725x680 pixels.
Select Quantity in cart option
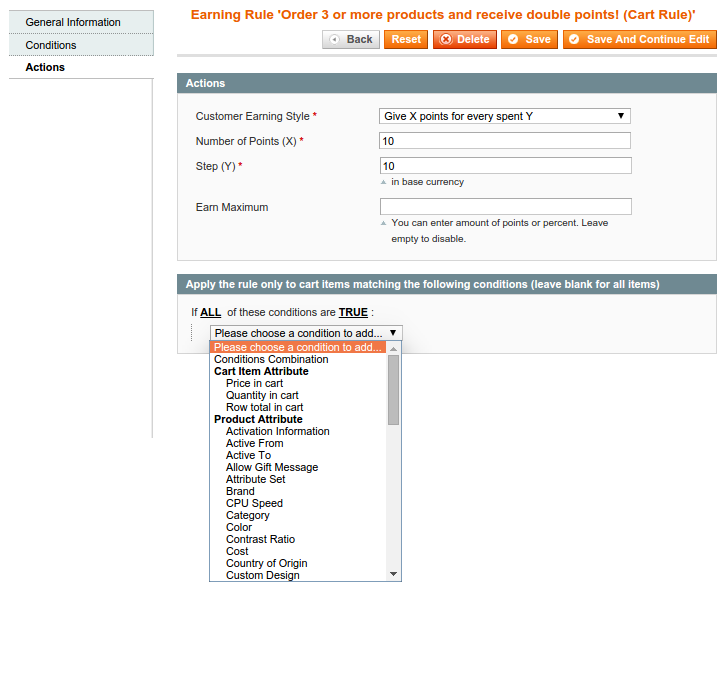(262, 395)
